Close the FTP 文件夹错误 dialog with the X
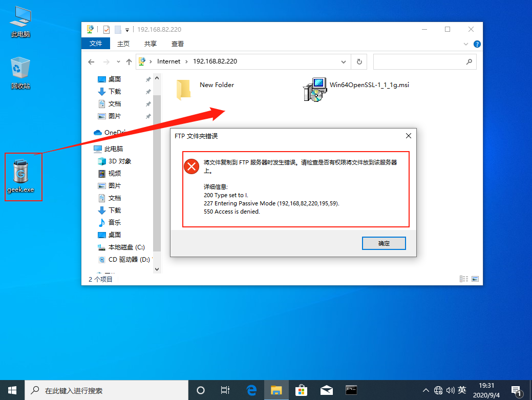532x400 pixels. point(409,136)
